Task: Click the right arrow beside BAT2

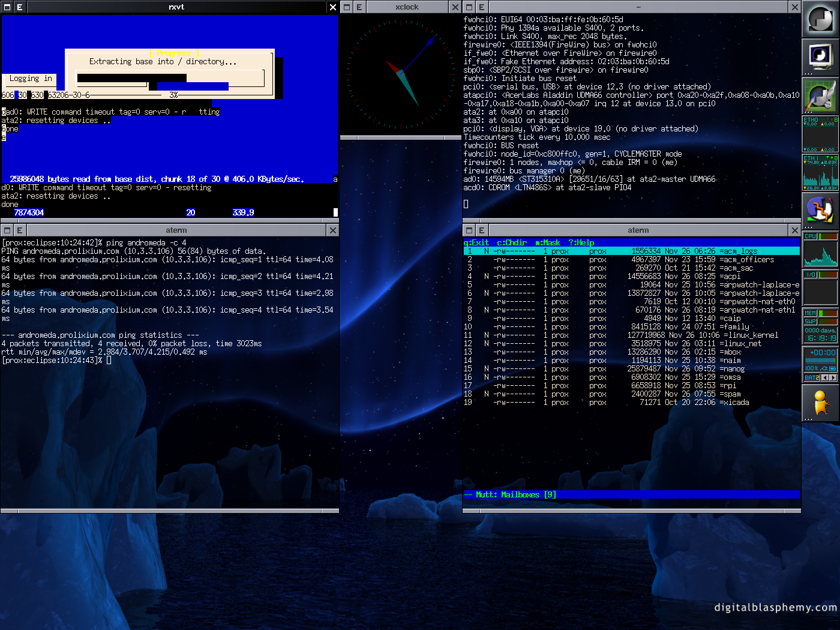Action: click(833, 378)
